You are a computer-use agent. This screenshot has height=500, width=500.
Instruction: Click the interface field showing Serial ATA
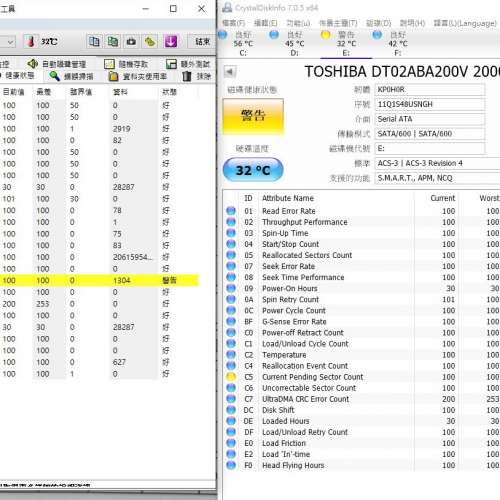pos(430,119)
